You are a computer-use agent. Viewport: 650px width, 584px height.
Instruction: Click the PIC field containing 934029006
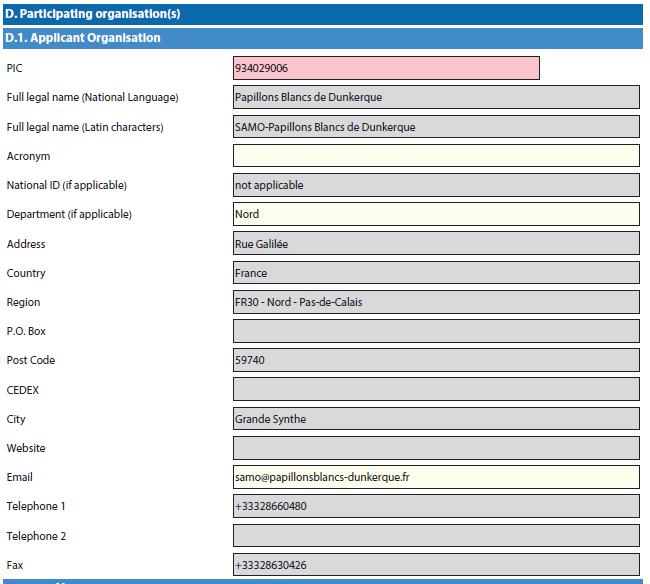pos(386,68)
